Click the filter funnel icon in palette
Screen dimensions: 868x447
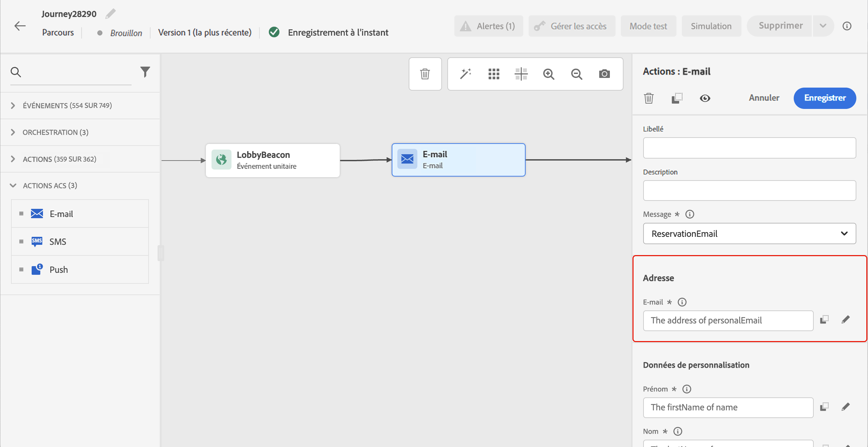(145, 72)
